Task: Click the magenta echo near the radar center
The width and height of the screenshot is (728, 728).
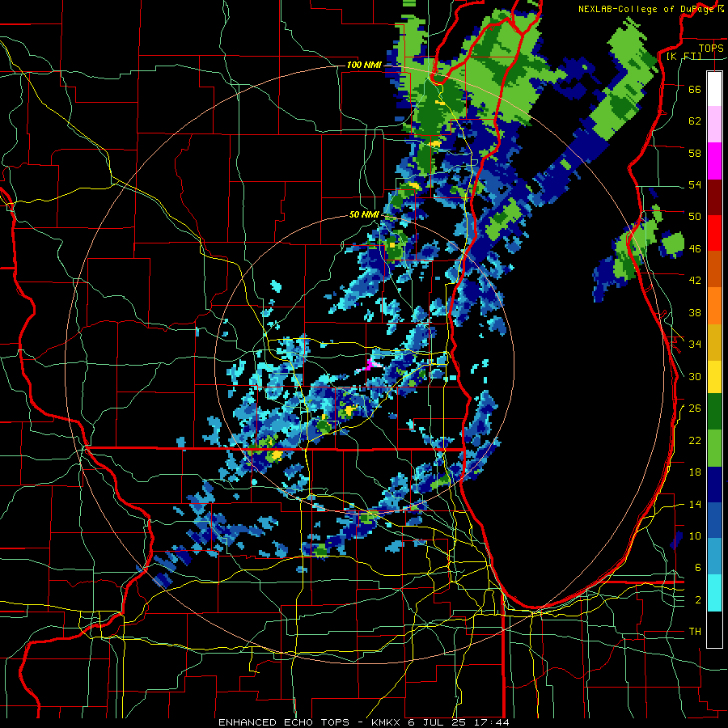Action: click(370, 364)
